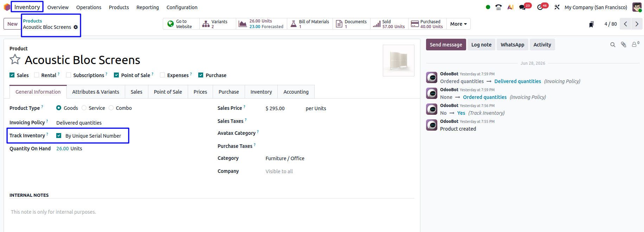Screen dimensions: 644x232
Task: Mark product as favorite star
Action: point(15,59)
